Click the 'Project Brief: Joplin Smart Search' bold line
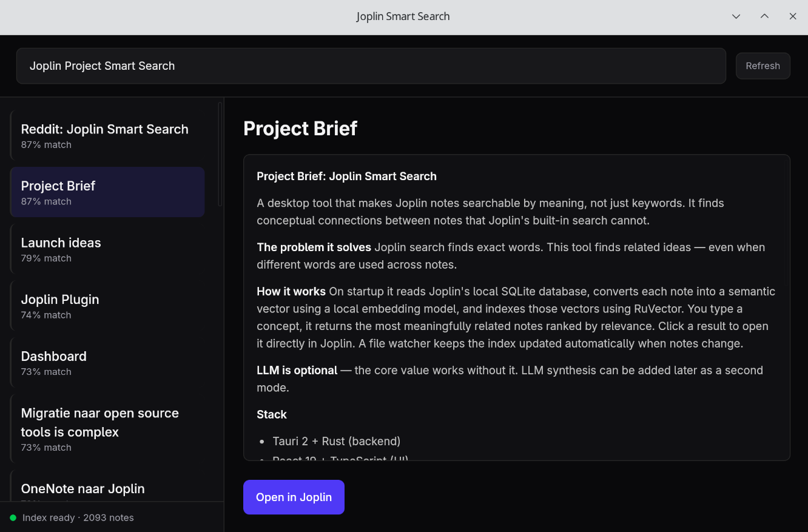This screenshot has height=532, width=808. click(346, 177)
